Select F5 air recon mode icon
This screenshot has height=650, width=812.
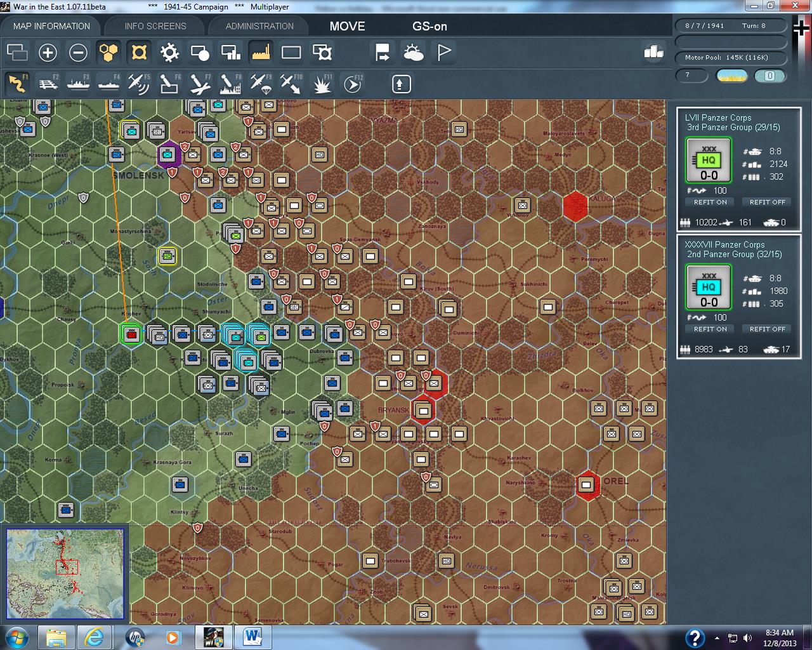point(139,84)
